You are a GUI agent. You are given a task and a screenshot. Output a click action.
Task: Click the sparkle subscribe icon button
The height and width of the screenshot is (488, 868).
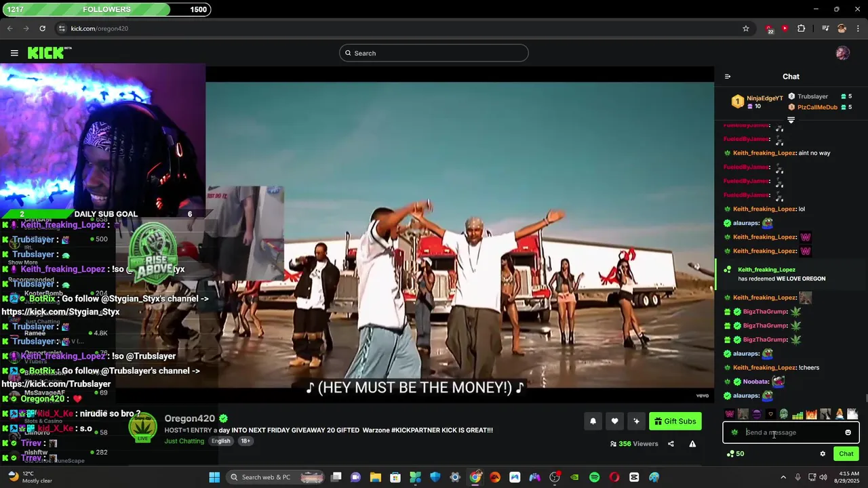[x=636, y=422]
